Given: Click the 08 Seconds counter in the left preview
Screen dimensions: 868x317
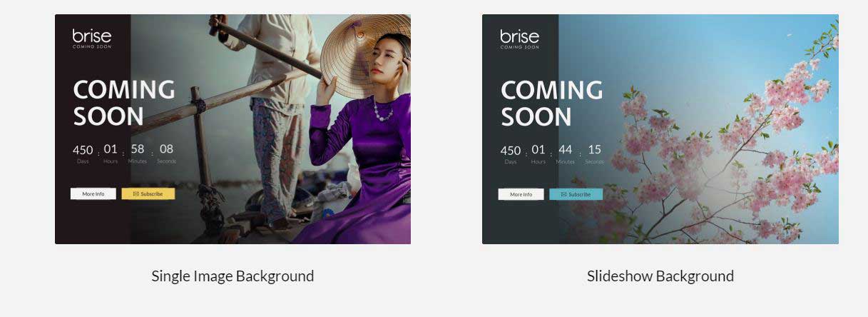Looking at the screenshot, I should [166, 154].
